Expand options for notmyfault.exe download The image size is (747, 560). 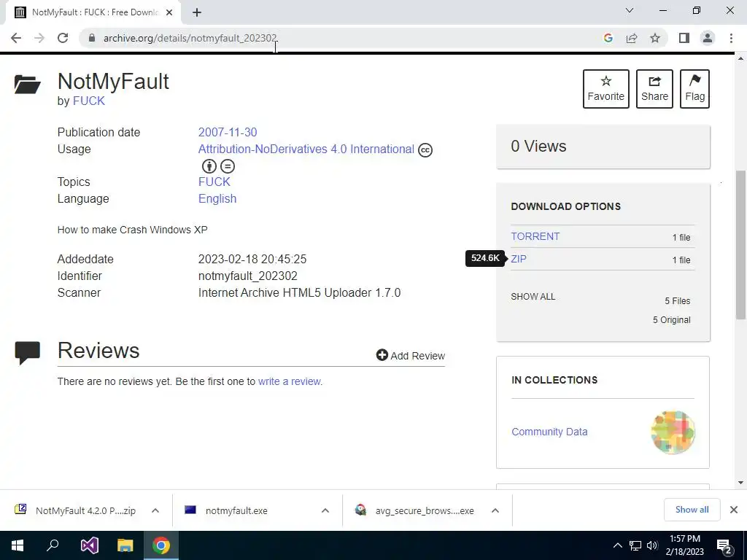point(325,510)
